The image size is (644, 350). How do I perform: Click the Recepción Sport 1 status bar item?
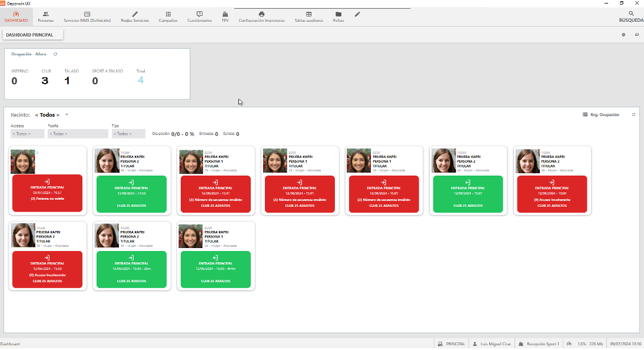[539, 344]
